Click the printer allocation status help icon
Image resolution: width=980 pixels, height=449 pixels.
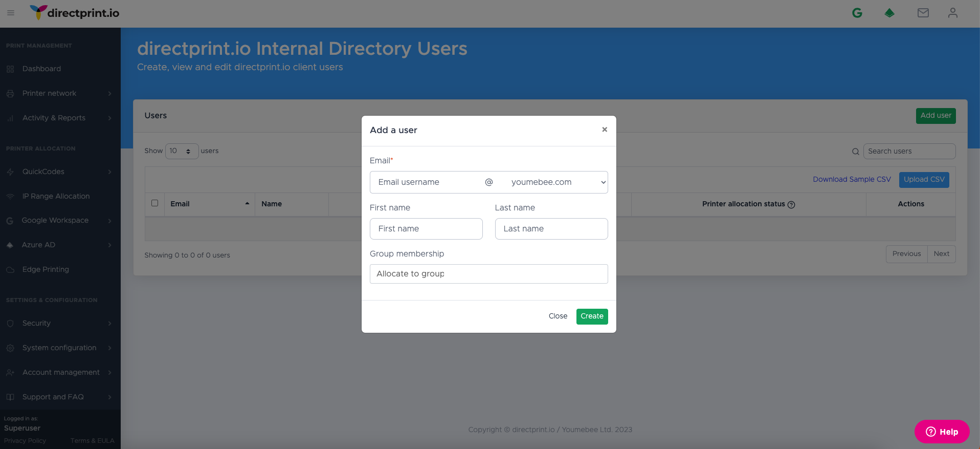791,205
